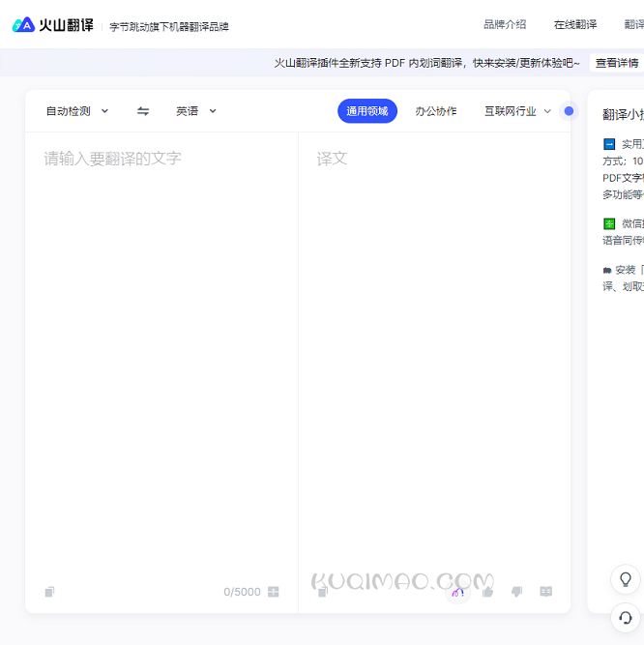The height and width of the screenshot is (645, 644).
Task: Click the 查看详情 button in banner
Action: (617, 63)
